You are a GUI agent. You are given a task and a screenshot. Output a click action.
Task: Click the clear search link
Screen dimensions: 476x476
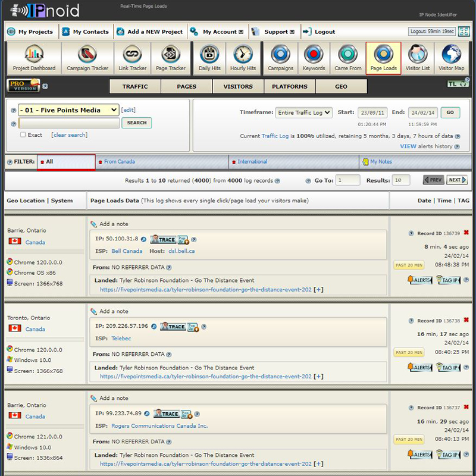[x=69, y=135]
